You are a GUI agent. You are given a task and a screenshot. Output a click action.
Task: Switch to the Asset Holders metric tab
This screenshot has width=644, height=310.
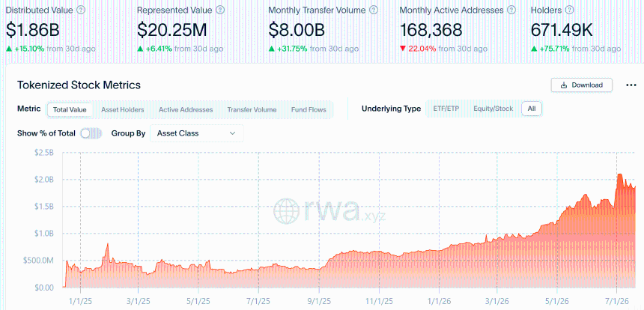[x=122, y=109]
